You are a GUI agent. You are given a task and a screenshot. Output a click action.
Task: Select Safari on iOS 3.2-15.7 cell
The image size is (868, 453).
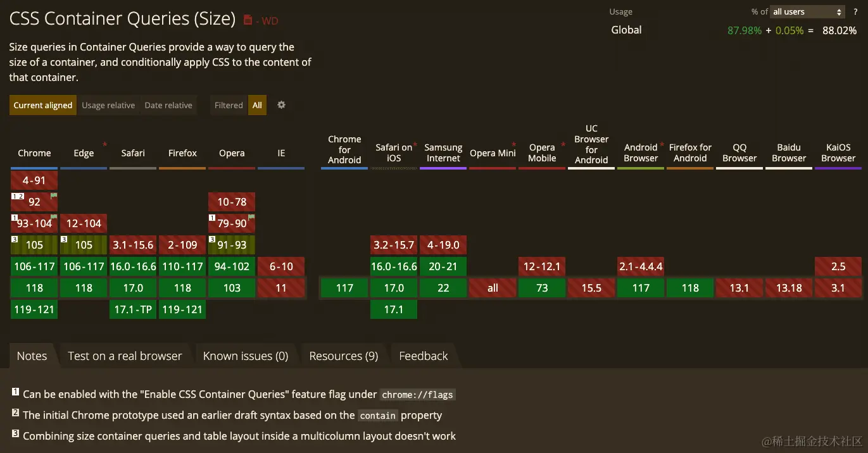tap(394, 245)
